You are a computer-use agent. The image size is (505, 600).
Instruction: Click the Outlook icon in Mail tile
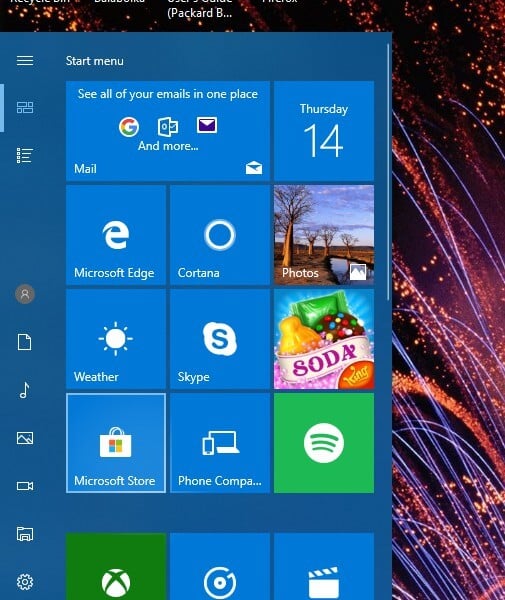pos(168,127)
